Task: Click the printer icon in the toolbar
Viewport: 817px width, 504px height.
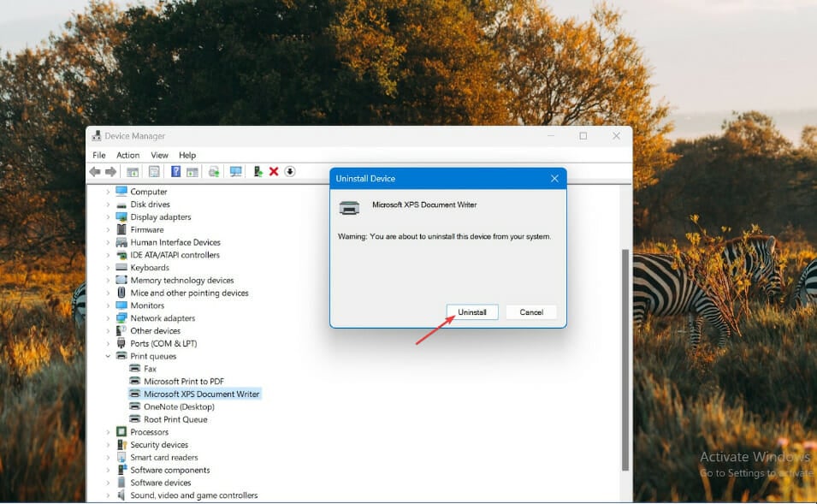Action: pyautogui.click(x=214, y=171)
